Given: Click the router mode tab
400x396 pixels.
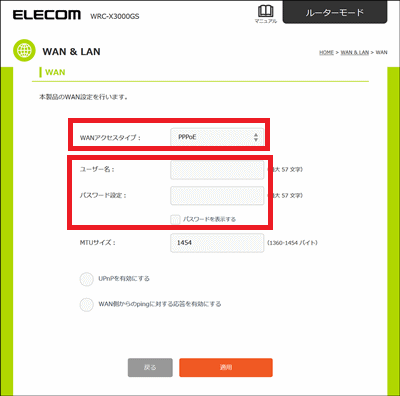Looking at the screenshot, I should click(335, 12).
